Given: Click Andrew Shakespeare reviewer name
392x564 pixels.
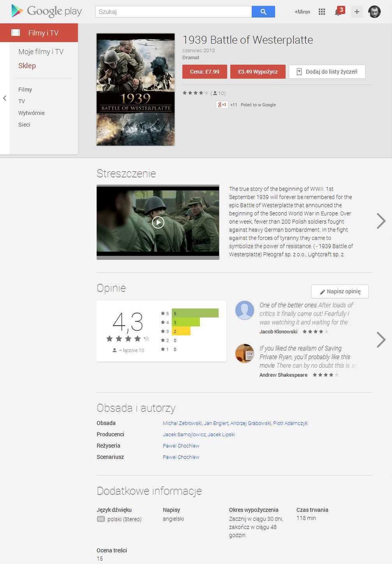Looking at the screenshot, I should [283, 375].
